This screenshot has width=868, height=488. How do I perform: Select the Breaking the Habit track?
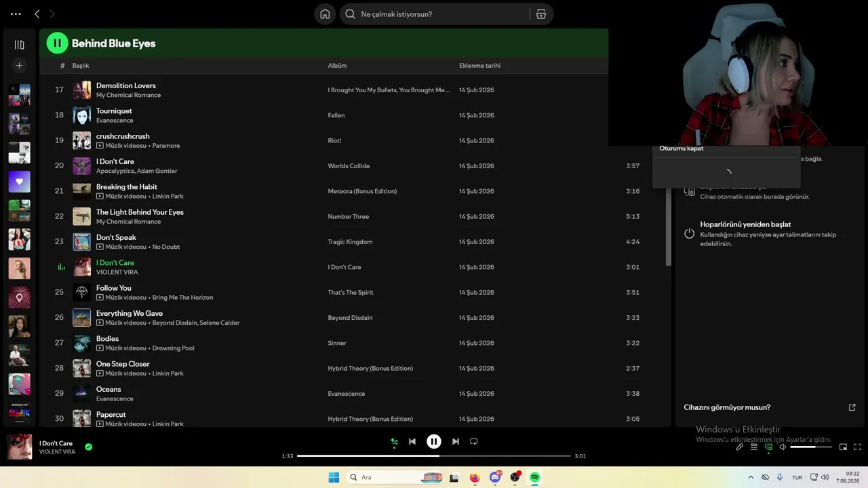pos(127,186)
